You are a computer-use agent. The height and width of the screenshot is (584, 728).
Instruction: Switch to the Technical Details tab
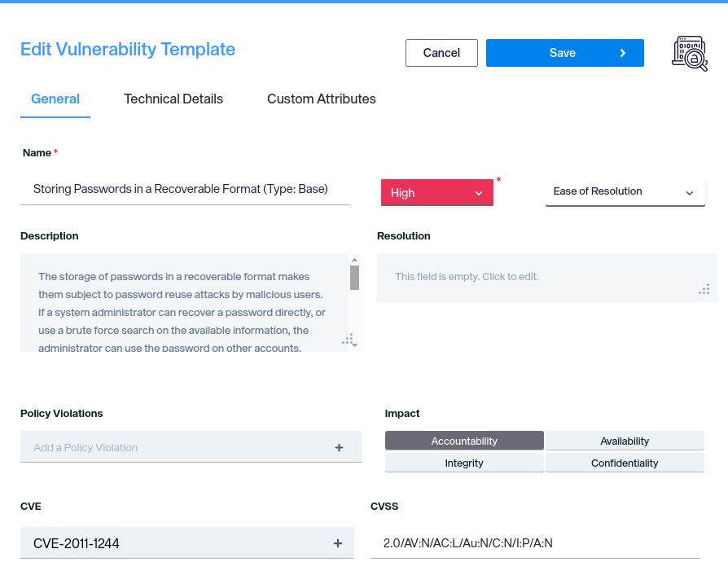(x=173, y=99)
